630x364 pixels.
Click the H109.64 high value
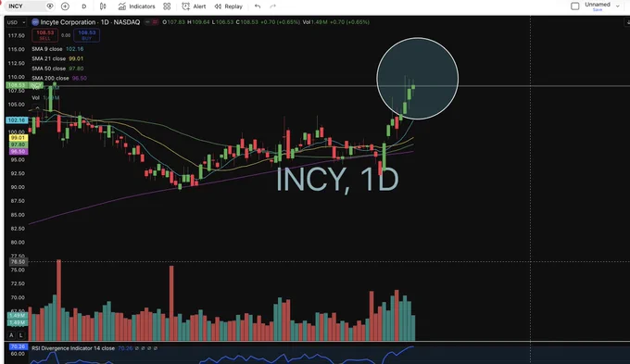pyautogui.click(x=198, y=22)
